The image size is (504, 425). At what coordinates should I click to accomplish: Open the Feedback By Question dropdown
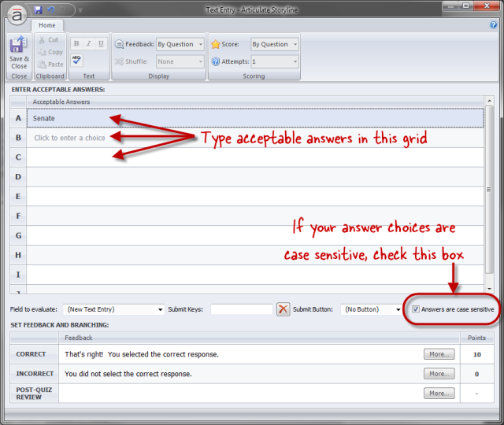180,44
